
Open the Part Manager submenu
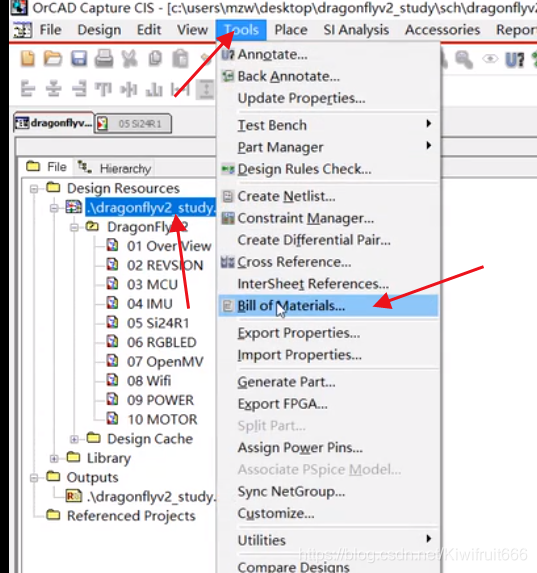[329, 147]
